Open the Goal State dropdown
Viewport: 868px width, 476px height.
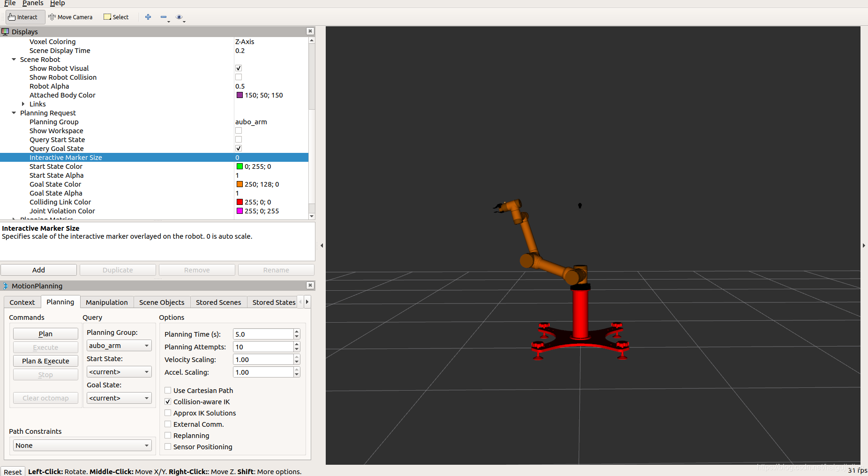[119, 398]
